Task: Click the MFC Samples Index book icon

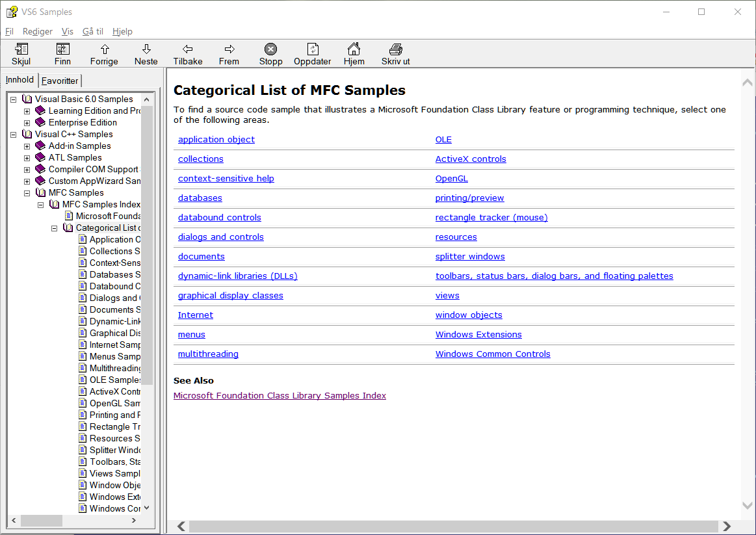Action: pyautogui.click(x=55, y=204)
